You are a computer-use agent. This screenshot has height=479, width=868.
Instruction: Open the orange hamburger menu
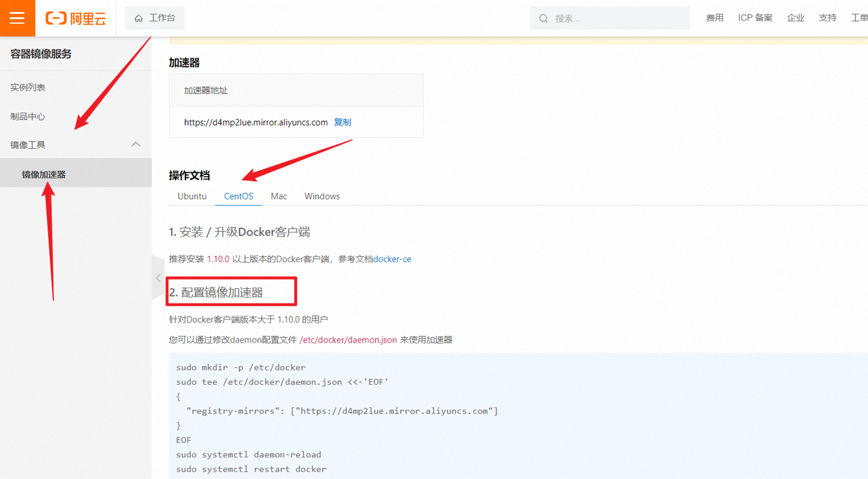tap(17, 18)
